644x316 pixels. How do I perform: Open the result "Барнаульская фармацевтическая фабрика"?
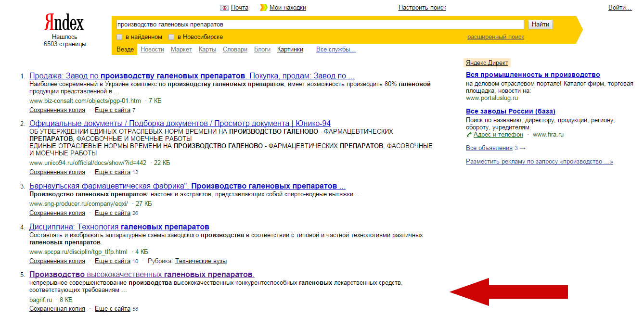click(x=187, y=186)
